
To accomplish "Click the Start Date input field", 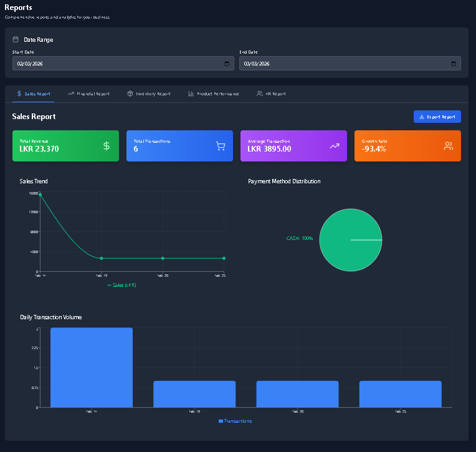I will pos(123,64).
